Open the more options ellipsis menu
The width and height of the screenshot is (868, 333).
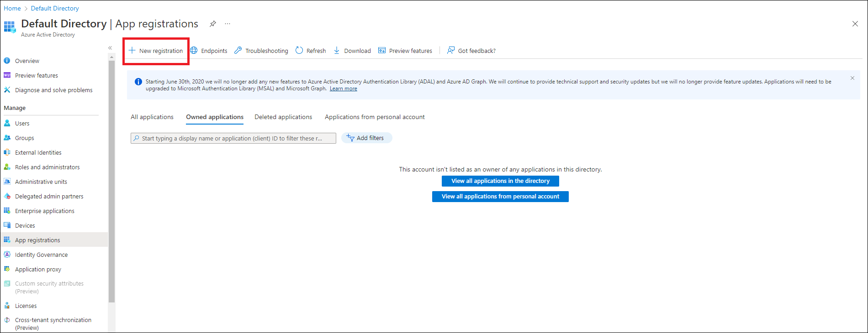(228, 24)
